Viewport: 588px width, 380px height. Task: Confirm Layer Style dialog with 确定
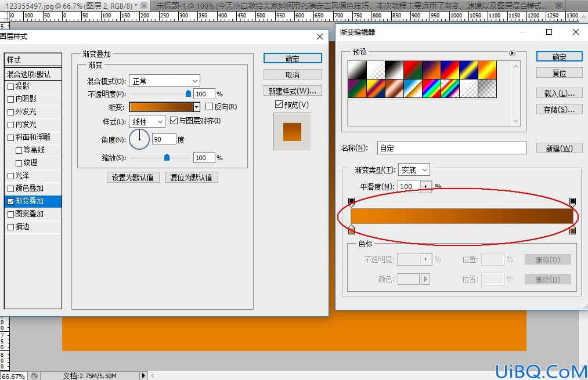point(293,58)
